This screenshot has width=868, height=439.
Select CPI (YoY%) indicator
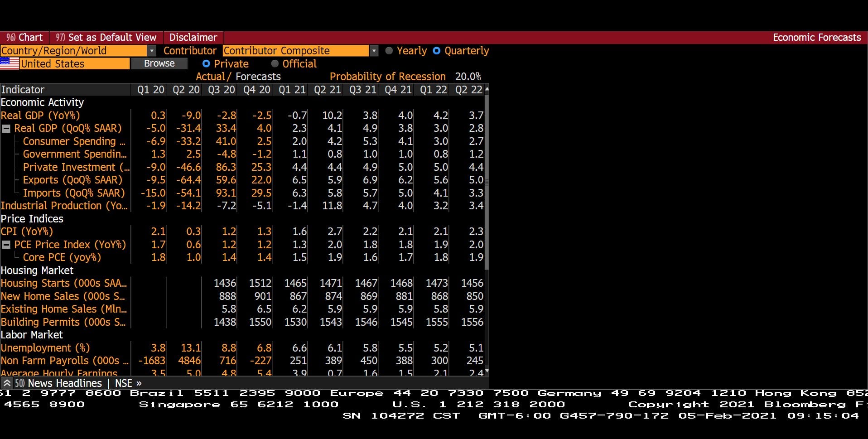27,232
